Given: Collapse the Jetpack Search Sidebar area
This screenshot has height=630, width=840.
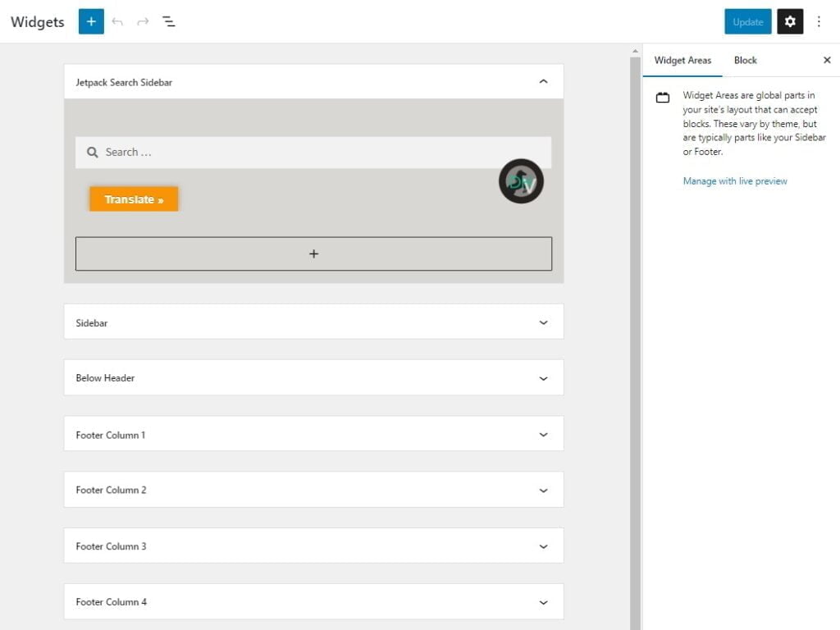Looking at the screenshot, I should pyautogui.click(x=543, y=81).
